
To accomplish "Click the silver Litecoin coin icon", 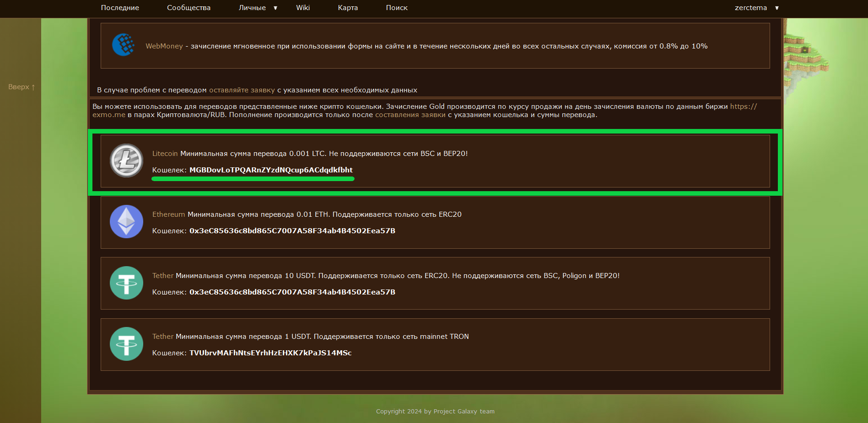I will click(x=126, y=161).
